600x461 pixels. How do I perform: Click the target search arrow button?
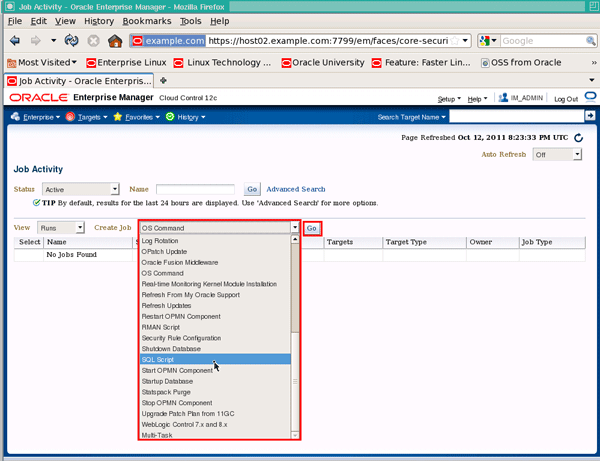(x=590, y=116)
